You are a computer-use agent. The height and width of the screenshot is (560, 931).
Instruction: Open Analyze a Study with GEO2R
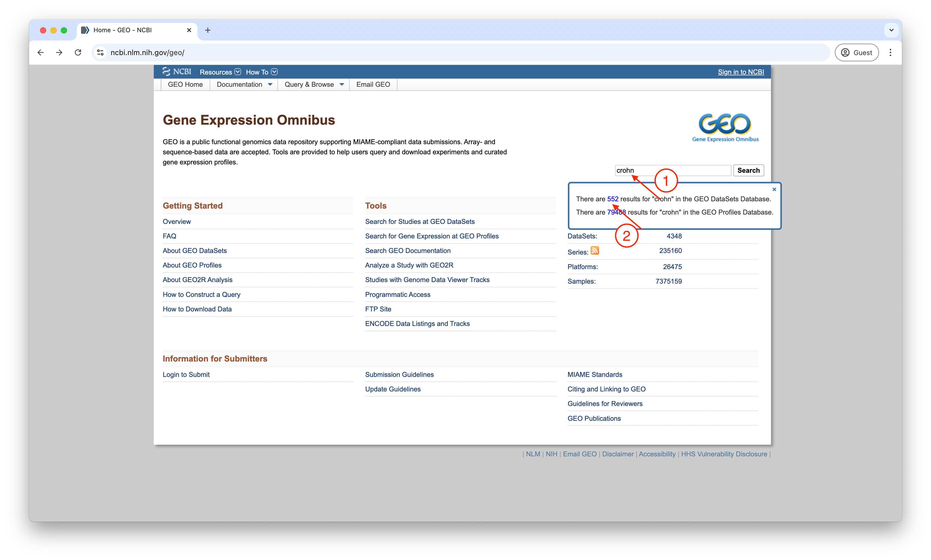pos(409,265)
